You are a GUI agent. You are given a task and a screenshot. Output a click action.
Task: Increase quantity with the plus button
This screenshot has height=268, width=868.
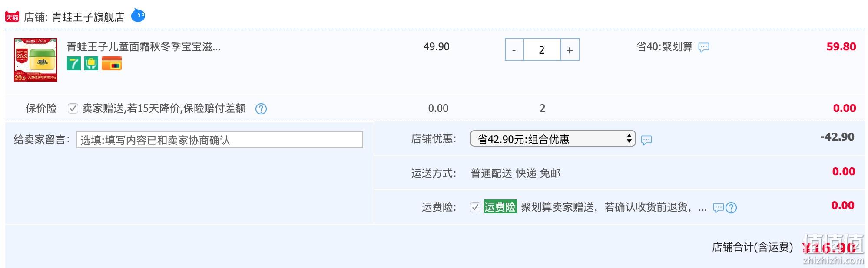click(x=570, y=50)
